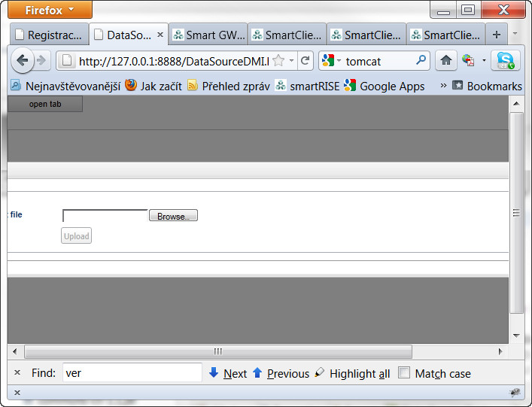Open new tab with plus button
The height and width of the screenshot is (407, 532).
point(496,35)
